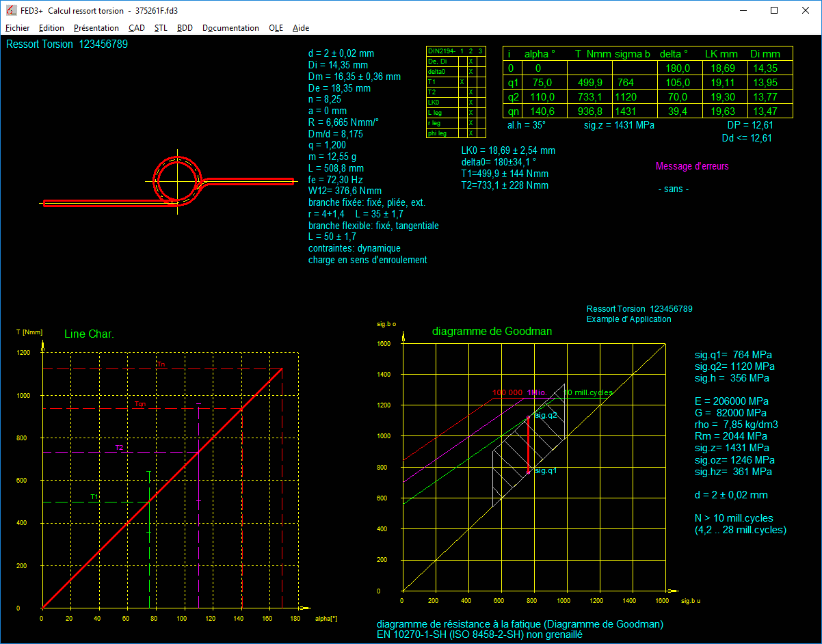Click the Message d'erreurs heading
This screenshot has height=644, width=822.
(692, 166)
